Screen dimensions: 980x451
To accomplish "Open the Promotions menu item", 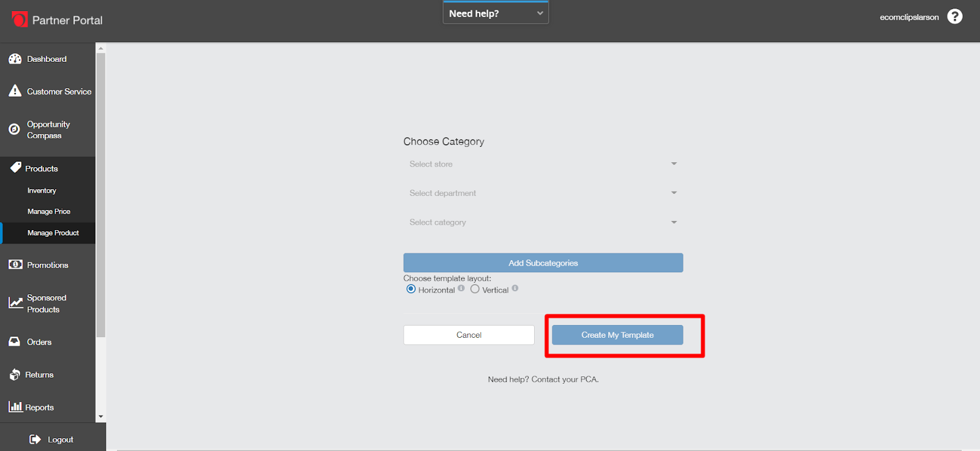I will [48, 265].
